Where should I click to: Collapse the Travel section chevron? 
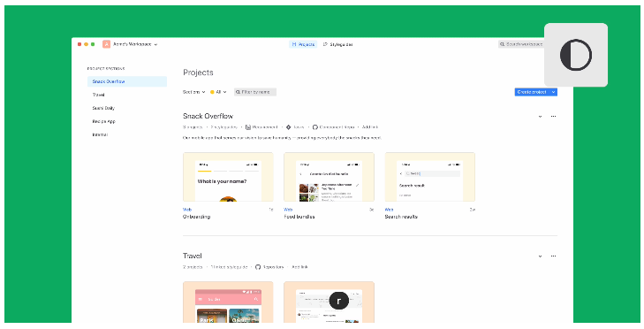[x=540, y=256]
